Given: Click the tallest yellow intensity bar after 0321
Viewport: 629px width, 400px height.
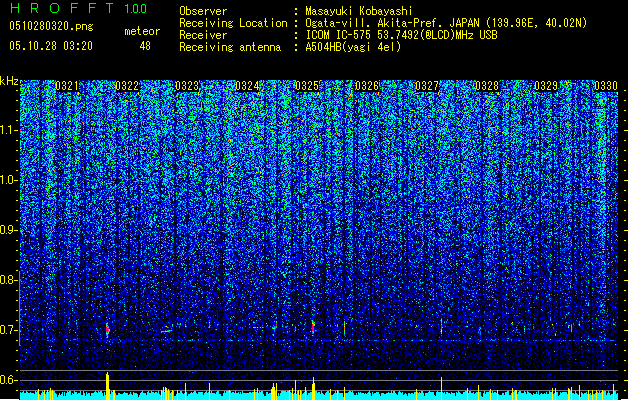Looking at the screenshot, I should point(108,386).
